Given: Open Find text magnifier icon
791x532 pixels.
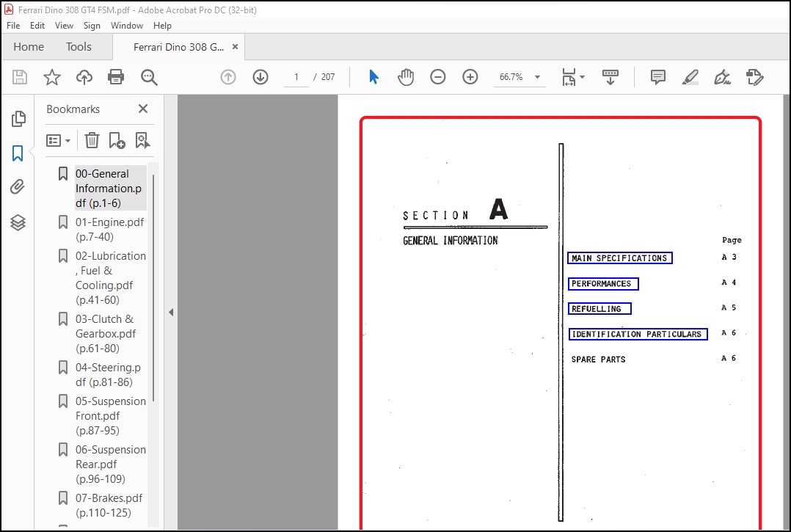Looking at the screenshot, I should tap(149, 77).
